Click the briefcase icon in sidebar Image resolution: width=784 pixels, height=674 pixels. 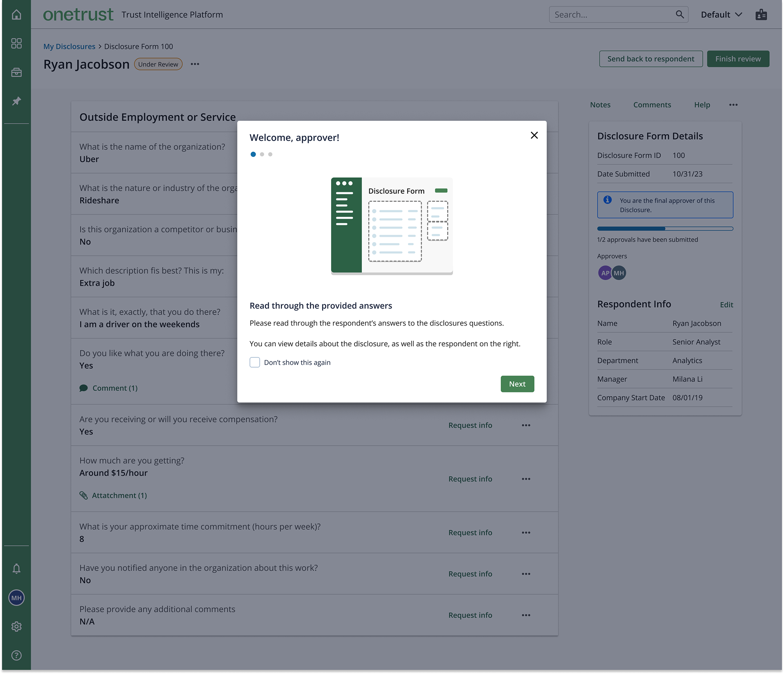click(16, 72)
